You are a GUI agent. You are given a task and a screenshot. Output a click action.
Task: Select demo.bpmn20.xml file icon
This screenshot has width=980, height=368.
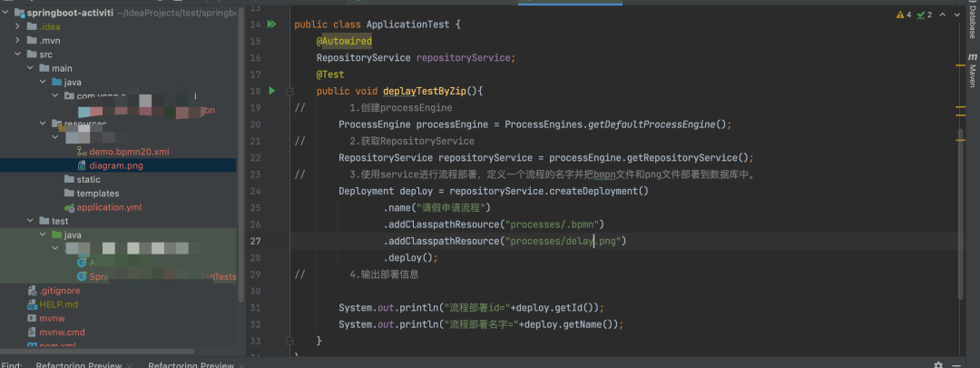coord(82,152)
